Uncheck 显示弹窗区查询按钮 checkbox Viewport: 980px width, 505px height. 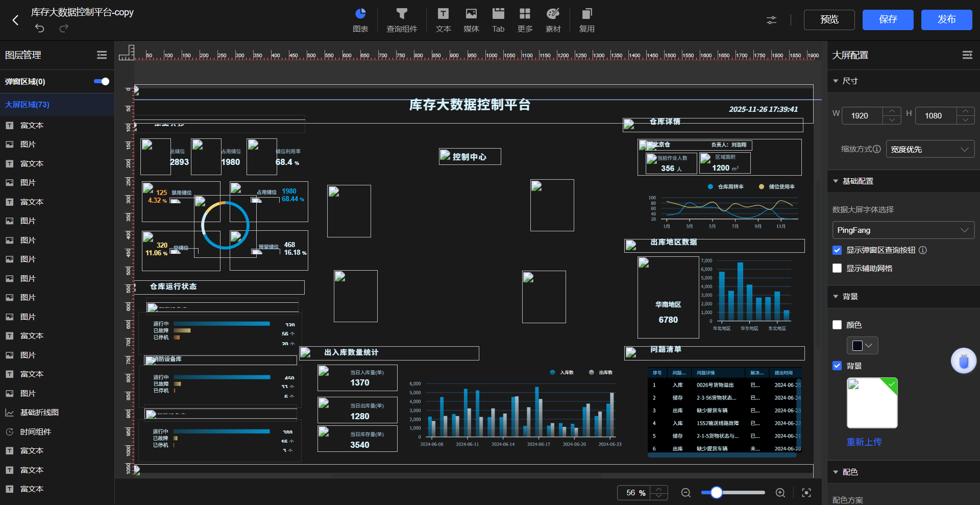(837, 250)
